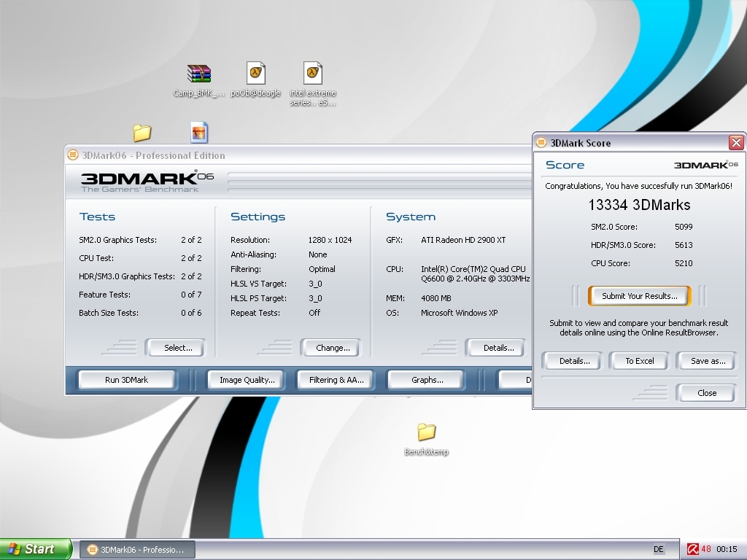The height and width of the screenshot is (560, 747).
Task: Open Image Quality... options
Action: point(246,379)
